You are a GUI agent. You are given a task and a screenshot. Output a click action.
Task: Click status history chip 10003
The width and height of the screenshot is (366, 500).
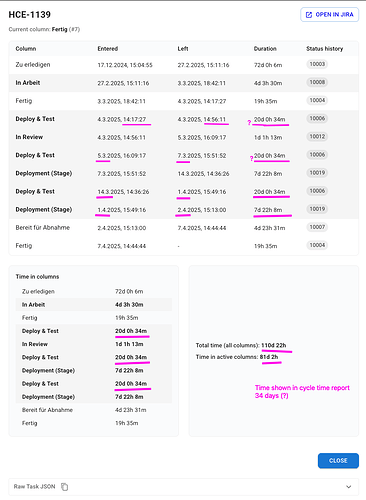tap(317, 64)
